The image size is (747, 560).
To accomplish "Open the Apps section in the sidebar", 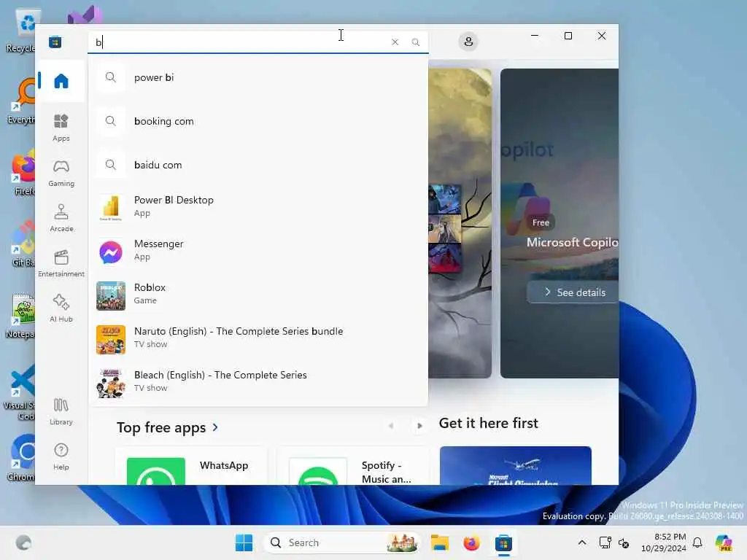I will (61, 128).
